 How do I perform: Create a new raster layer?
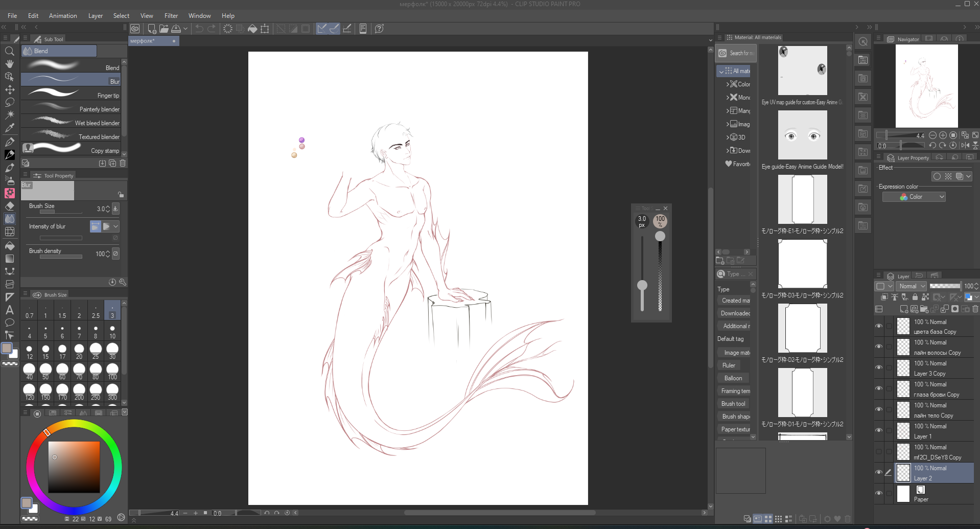(903, 309)
